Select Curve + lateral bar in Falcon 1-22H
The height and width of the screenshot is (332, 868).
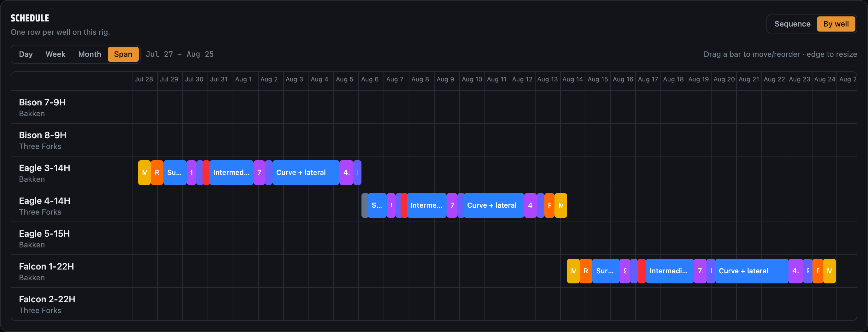pos(751,271)
